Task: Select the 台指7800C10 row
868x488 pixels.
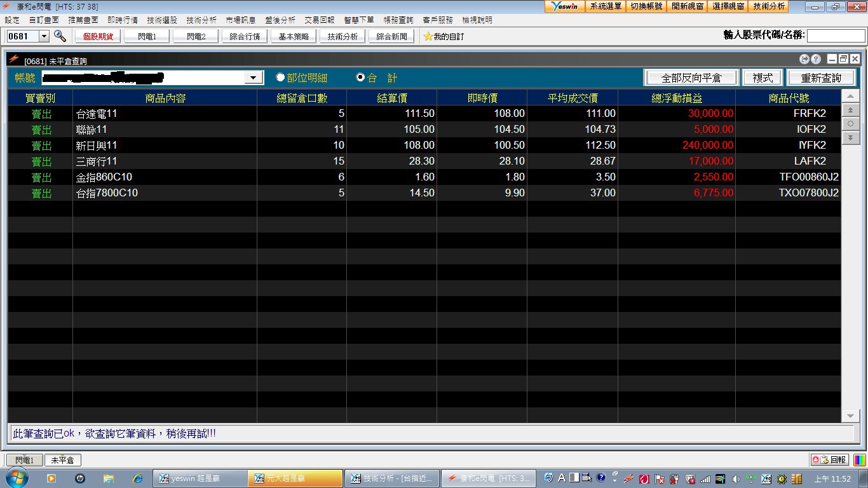Action: pos(424,193)
